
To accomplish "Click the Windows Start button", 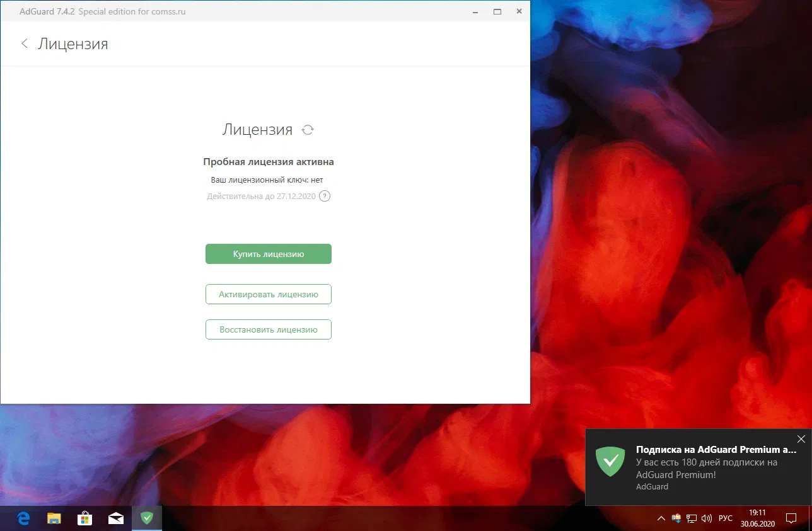I will [x=8, y=518].
